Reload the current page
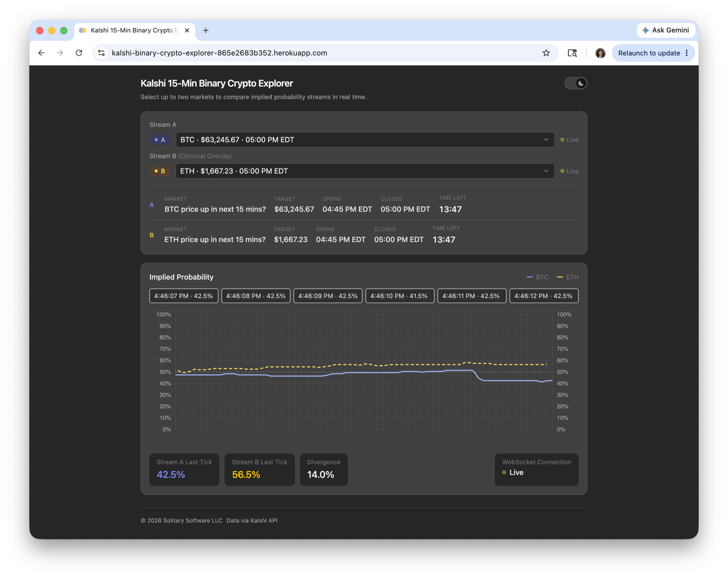728x578 pixels. (79, 53)
